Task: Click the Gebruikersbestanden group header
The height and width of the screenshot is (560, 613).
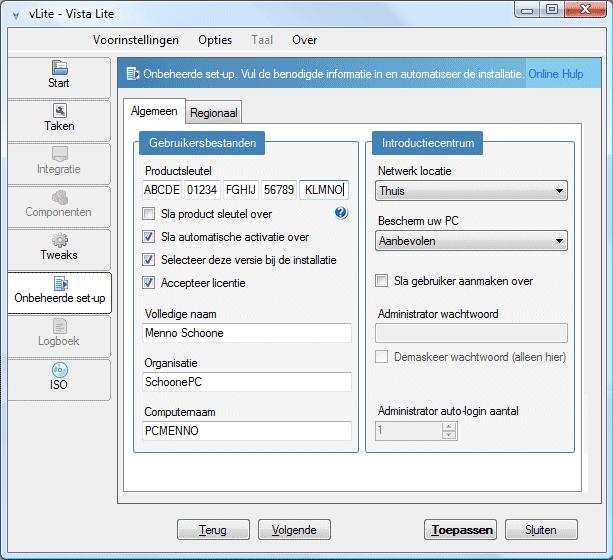Action: (x=202, y=143)
